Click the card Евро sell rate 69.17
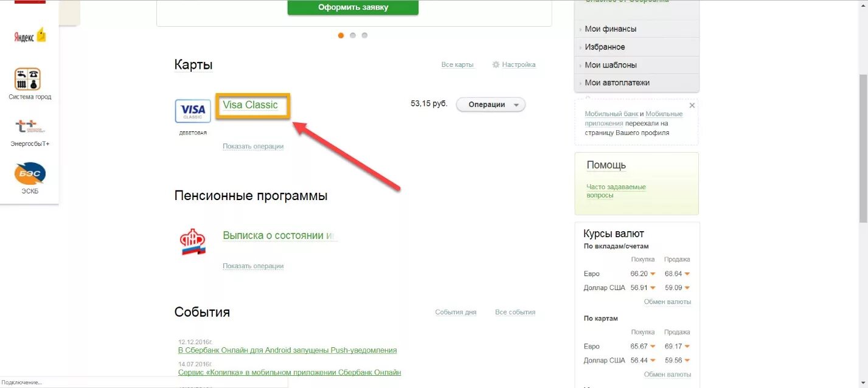The width and height of the screenshot is (868, 388). [673, 346]
